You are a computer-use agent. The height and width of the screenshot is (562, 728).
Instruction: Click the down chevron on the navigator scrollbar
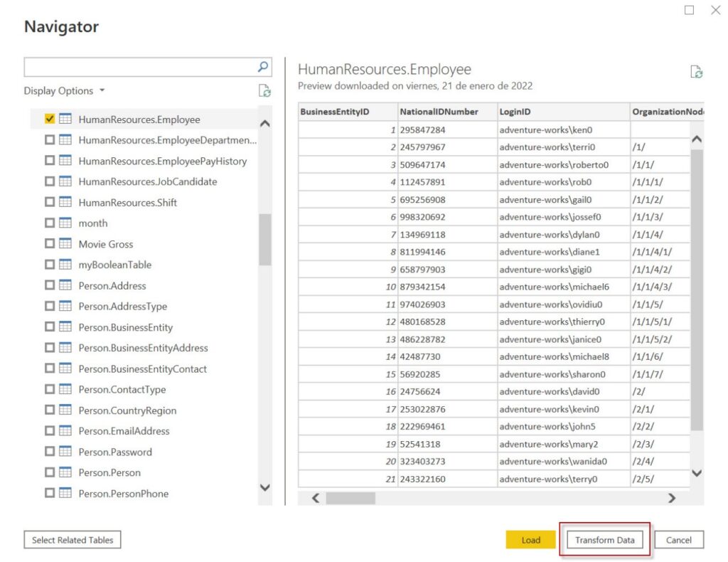click(x=264, y=487)
